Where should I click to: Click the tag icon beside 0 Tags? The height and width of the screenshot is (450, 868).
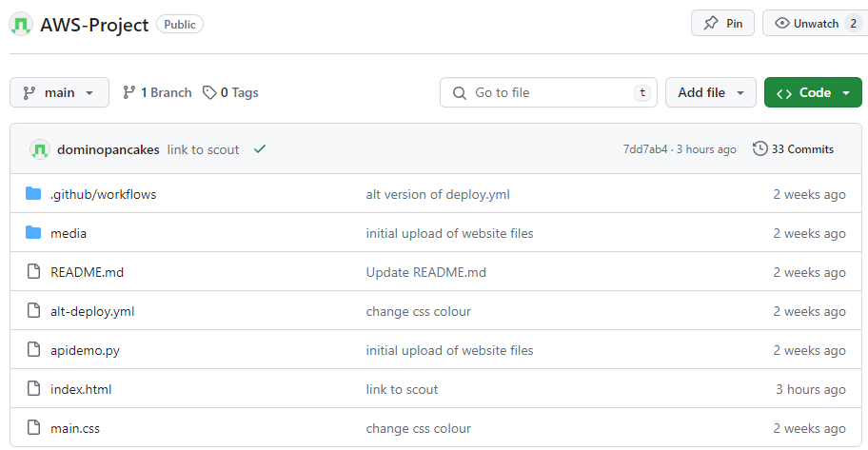(209, 92)
